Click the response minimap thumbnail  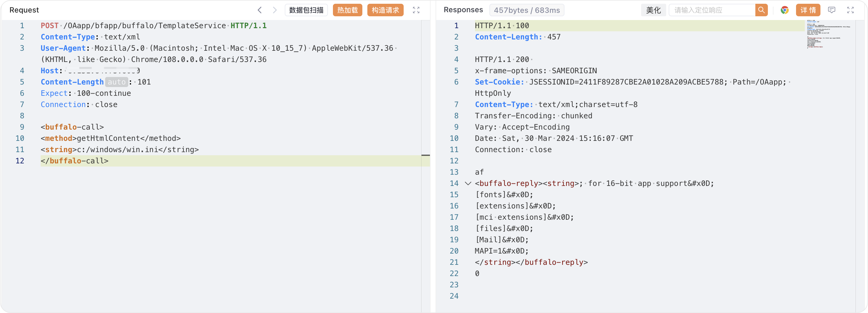click(x=828, y=34)
